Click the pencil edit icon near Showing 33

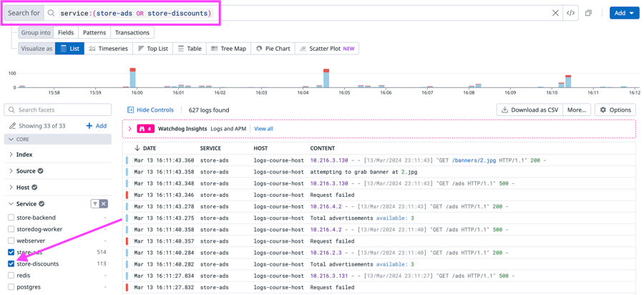coord(12,126)
